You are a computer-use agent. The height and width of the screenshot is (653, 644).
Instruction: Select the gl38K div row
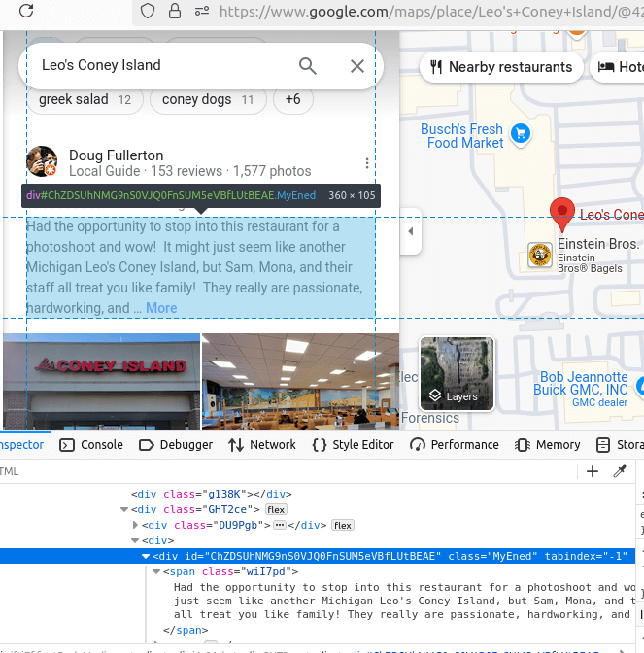(318, 494)
